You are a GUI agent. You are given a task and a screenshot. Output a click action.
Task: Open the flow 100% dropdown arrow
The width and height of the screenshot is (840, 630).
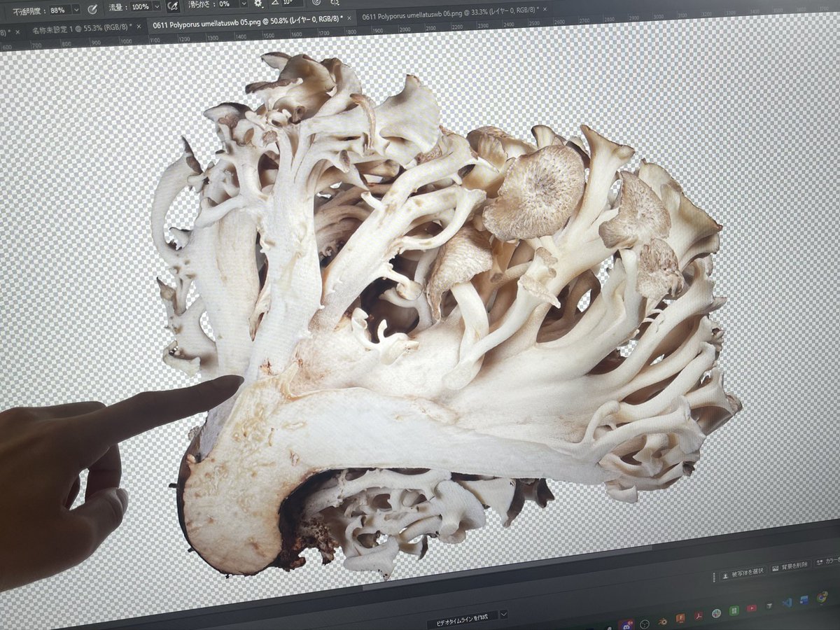pyautogui.click(x=156, y=6)
